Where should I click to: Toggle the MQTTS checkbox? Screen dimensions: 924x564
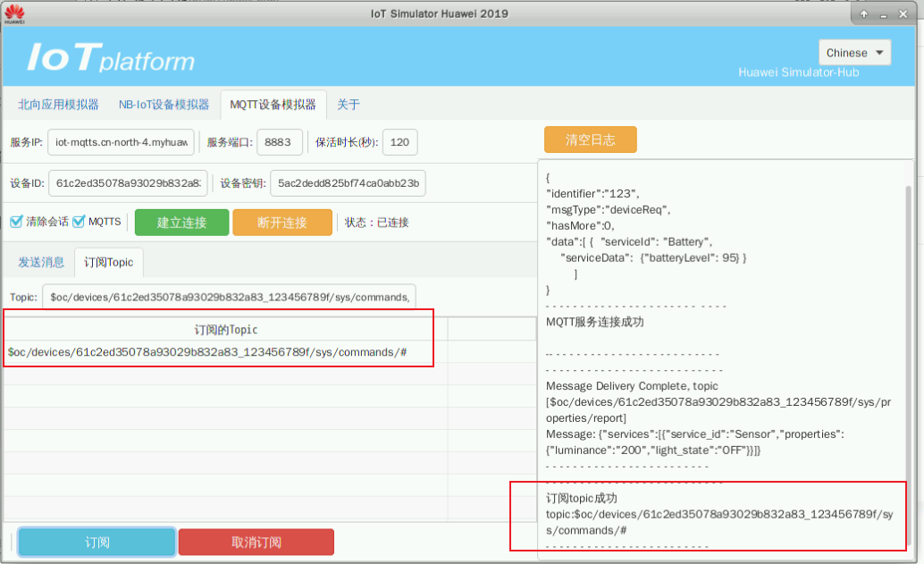coord(79,222)
